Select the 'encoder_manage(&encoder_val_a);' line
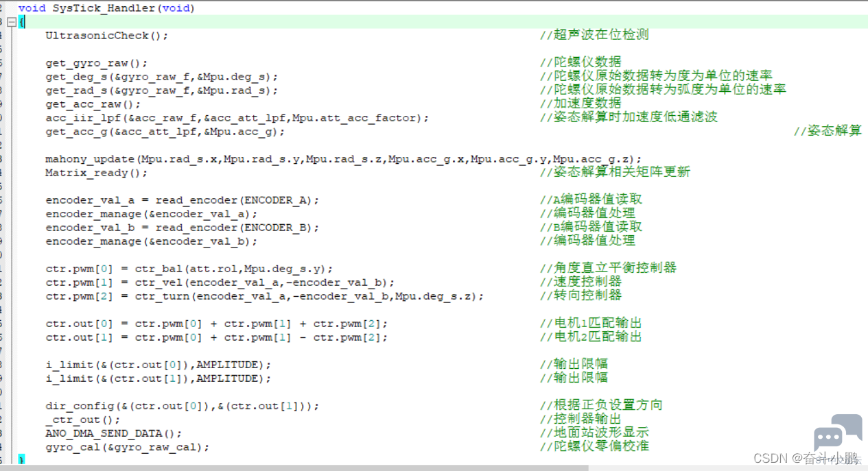 click(x=151, y=213)
